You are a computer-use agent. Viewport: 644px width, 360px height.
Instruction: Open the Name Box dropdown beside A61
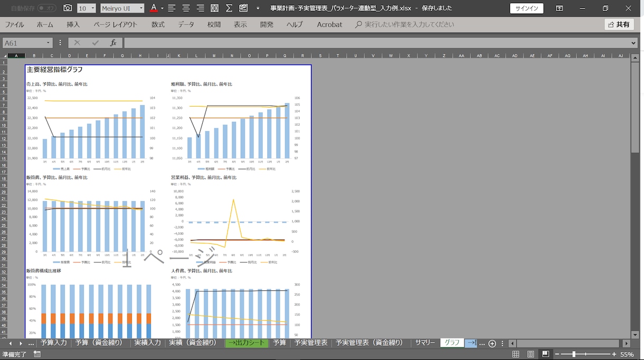(48, 43)
